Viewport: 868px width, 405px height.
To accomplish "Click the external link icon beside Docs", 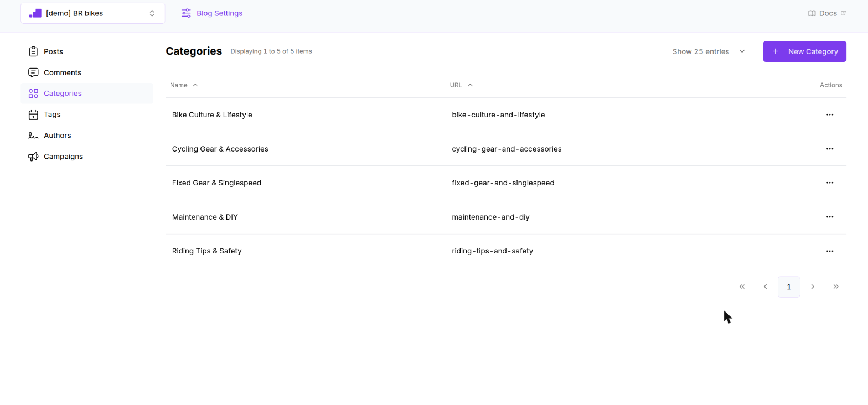I will [843, 13].
